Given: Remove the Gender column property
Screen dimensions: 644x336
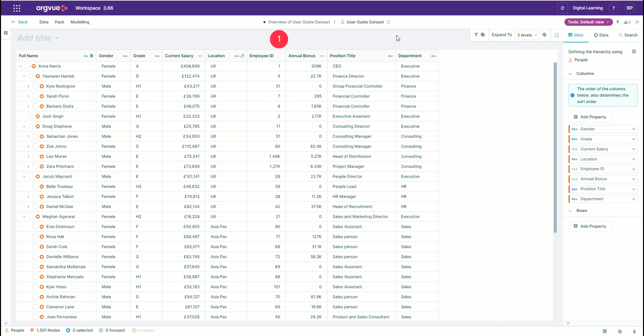Looking at the screenshot, I should coord(634,129).
